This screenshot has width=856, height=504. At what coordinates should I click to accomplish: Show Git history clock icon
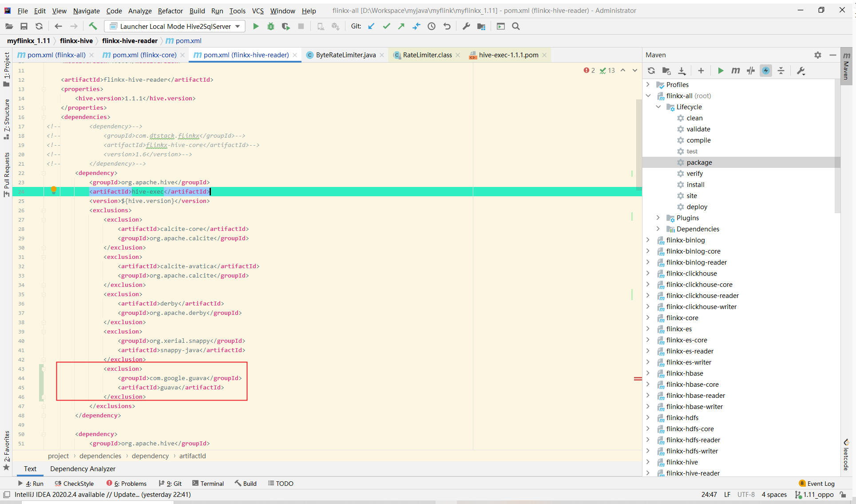pyautogui.click(x=432, y=26)
